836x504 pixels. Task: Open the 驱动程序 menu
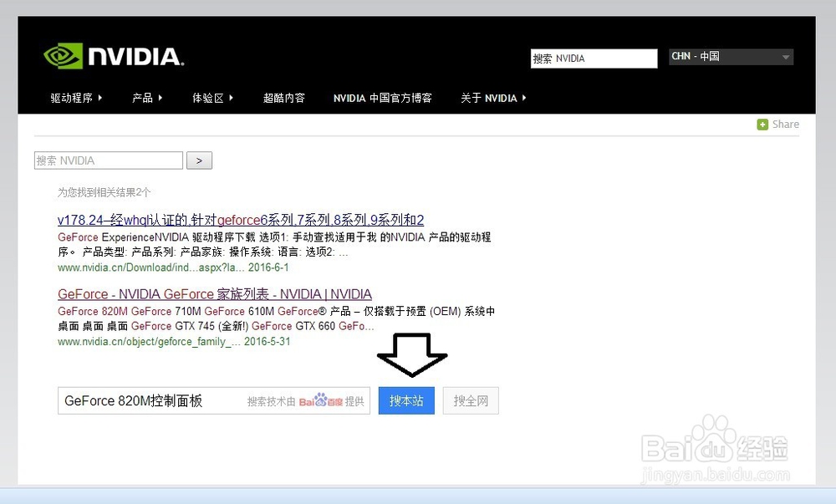[76, 98]
